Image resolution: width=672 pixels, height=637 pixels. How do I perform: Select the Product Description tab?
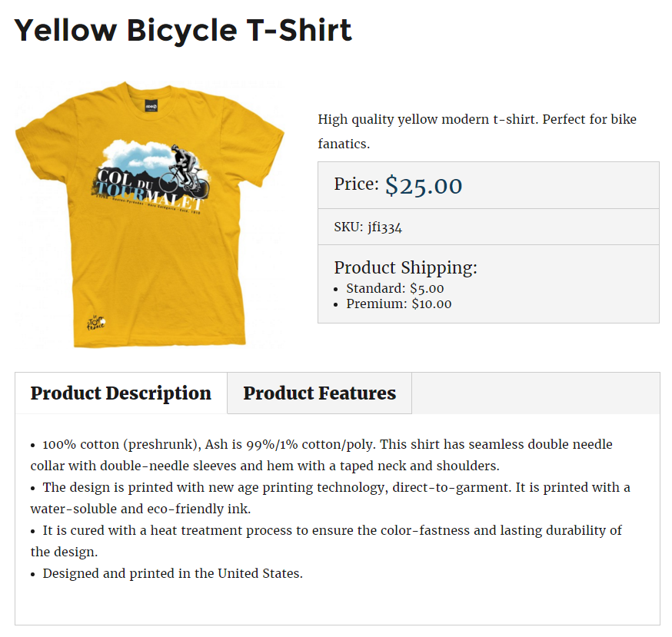coord(121,393)
